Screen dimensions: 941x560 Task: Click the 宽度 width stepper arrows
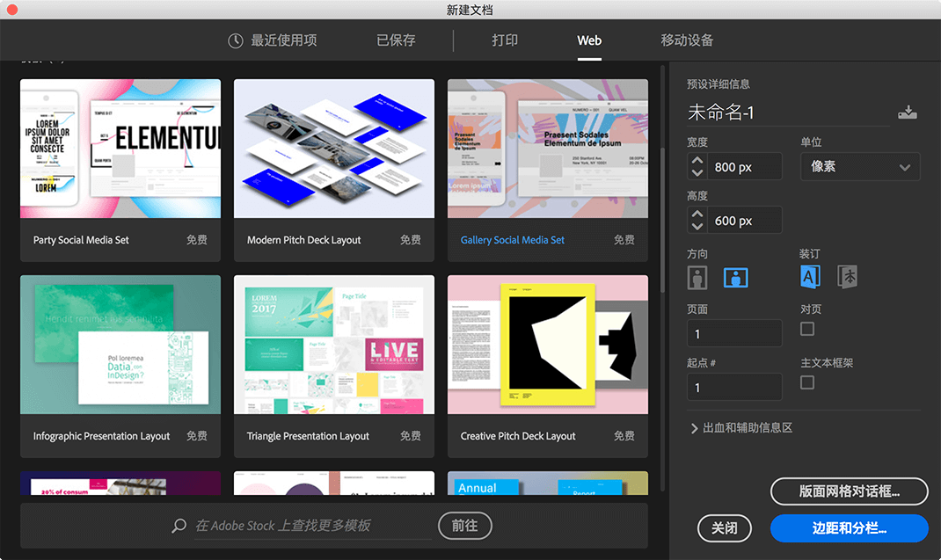pyautogui.click(x=697, y=166)
